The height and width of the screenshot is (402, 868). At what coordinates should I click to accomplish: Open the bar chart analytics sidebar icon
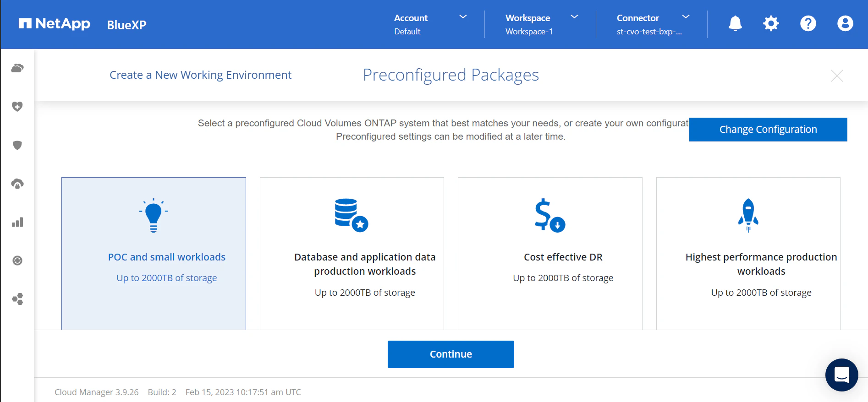[17, 223]
